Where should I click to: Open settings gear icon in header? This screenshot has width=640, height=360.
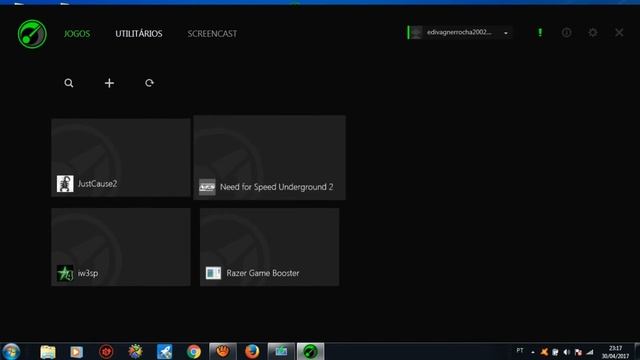pos(593,33)
